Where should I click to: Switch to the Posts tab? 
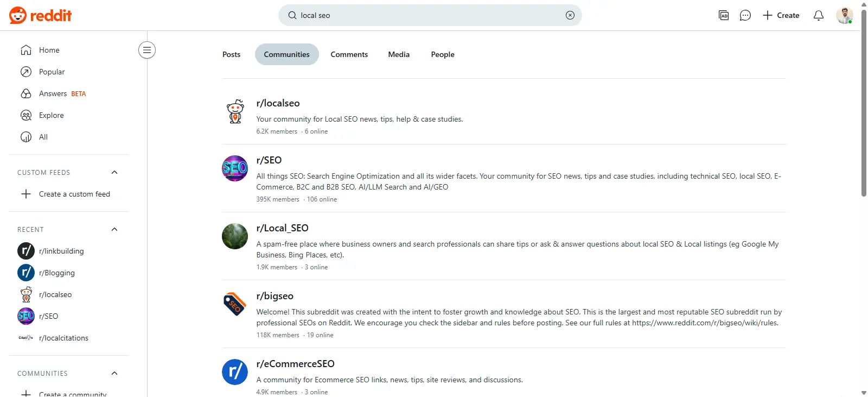[231, 54]
